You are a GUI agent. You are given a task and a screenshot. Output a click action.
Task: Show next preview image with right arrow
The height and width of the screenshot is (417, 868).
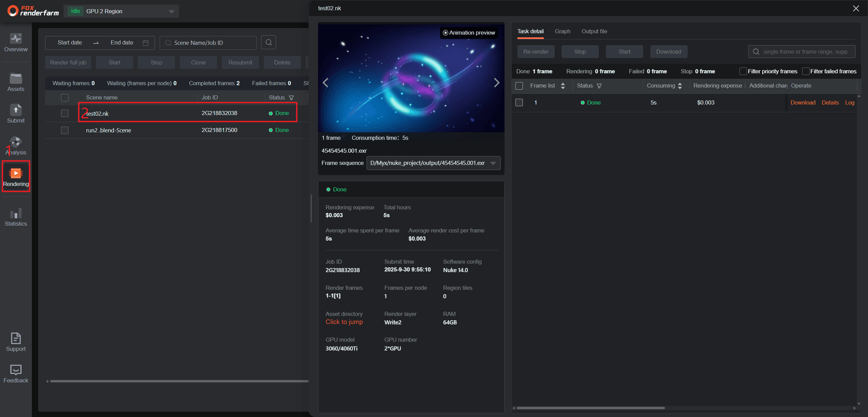click(x=496, y=82)
